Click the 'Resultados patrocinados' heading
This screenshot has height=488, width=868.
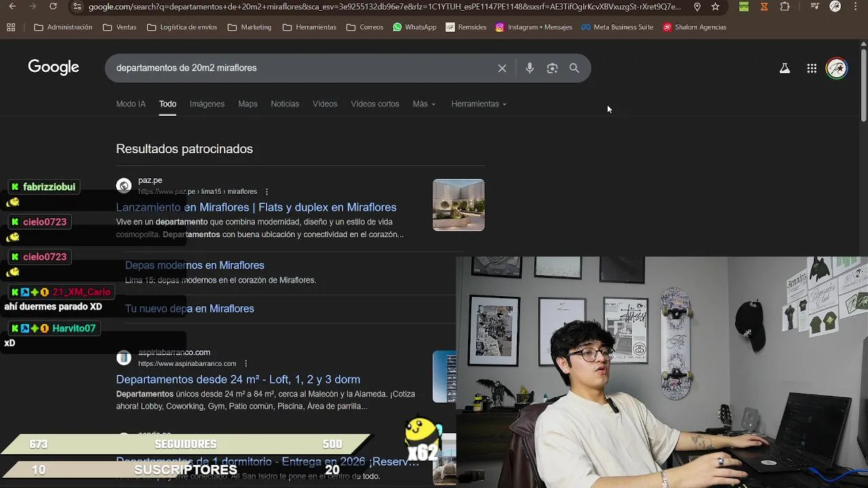coord(184,148)
